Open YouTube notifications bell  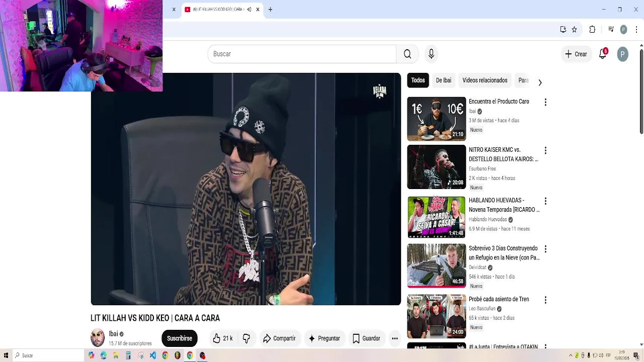pyautogui.click(x=603, y=54)
